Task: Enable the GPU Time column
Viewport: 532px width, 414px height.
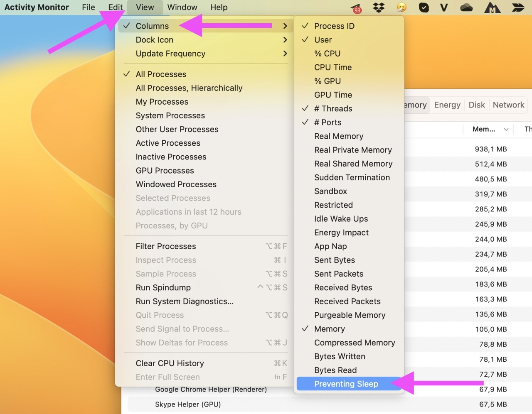Action: pyautogui.click(x=349, y=95)
